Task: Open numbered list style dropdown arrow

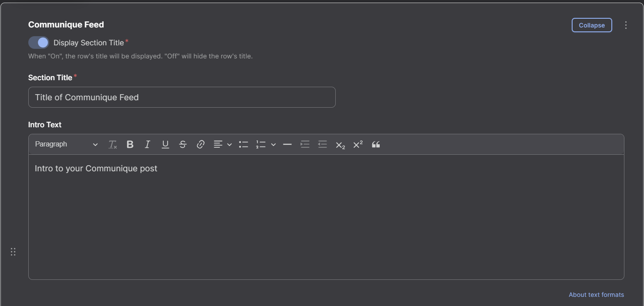Action: click(x=273, y=145)
